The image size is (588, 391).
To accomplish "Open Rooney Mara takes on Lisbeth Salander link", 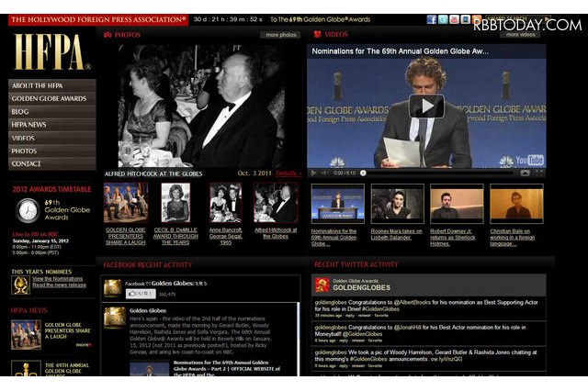I will coord(396,234).
